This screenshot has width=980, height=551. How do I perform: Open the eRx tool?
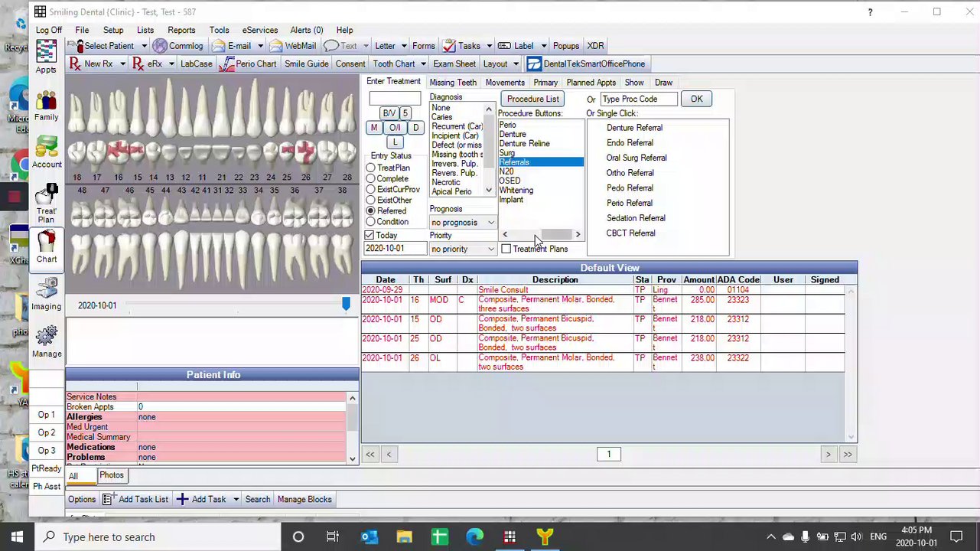(148, 64)
